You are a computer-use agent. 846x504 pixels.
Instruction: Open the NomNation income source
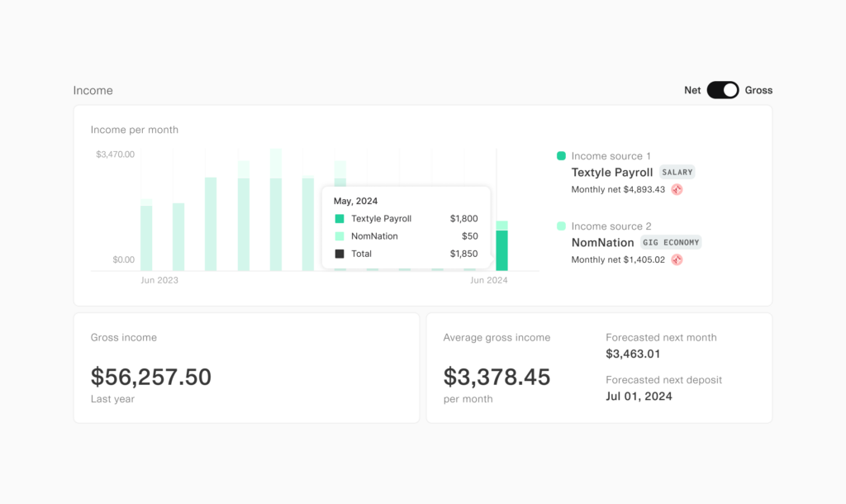tap(602, 243)
